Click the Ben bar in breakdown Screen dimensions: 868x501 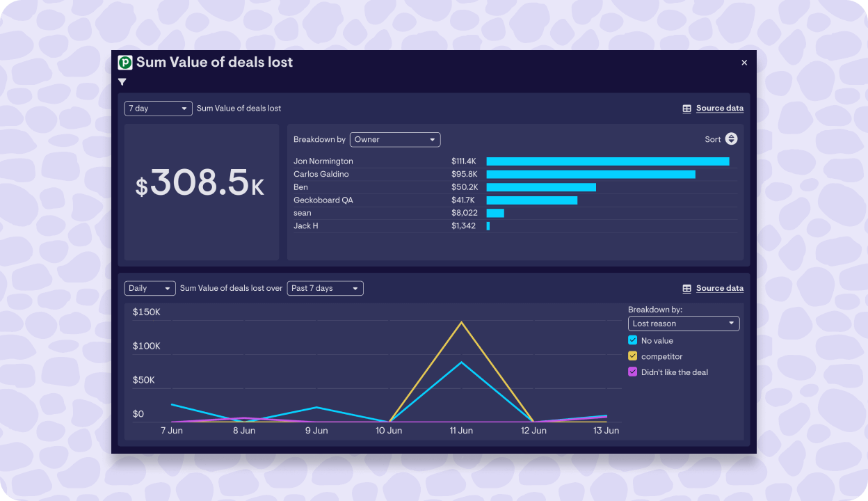click(x=541, y=187)
